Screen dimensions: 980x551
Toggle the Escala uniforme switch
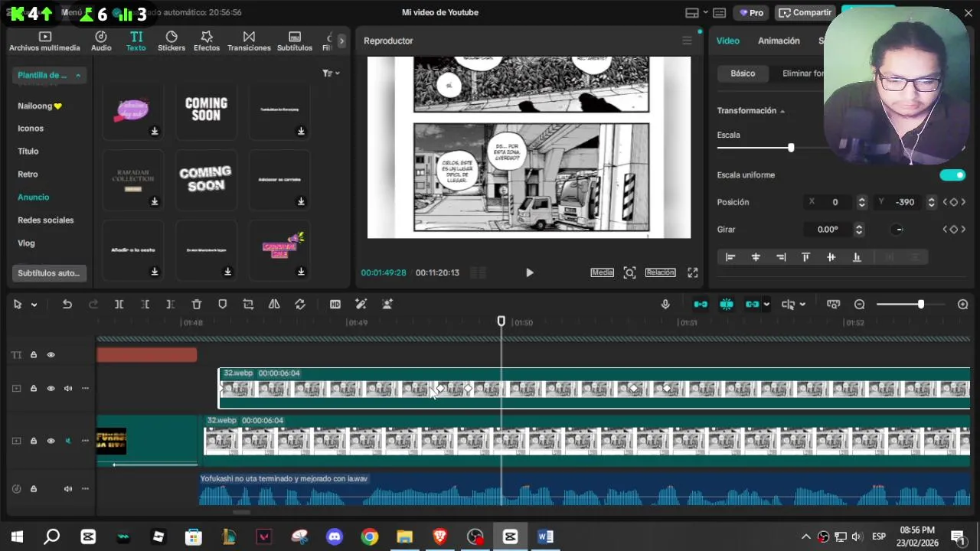[x=952, y=175]
